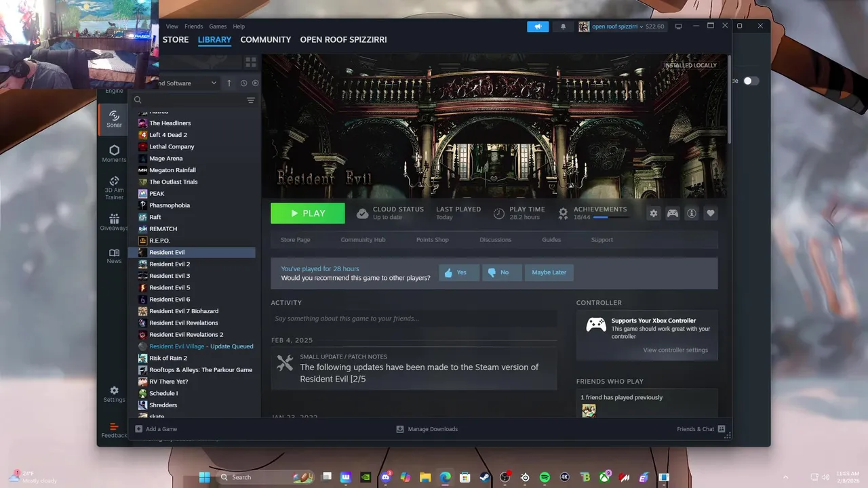Click the ready-to-play filter icon
Image resolution: width=868 pixels, height=488 pixels.
[x=256, y=83]
